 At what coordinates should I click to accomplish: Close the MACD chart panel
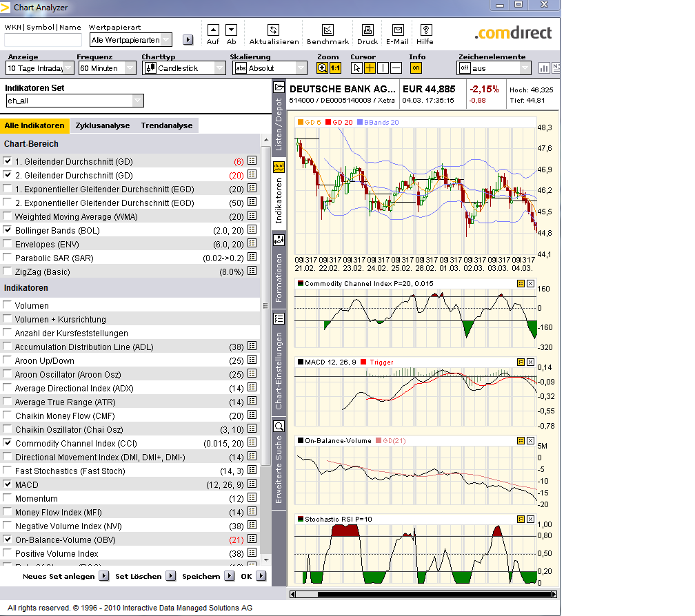(x=531, y=362)
